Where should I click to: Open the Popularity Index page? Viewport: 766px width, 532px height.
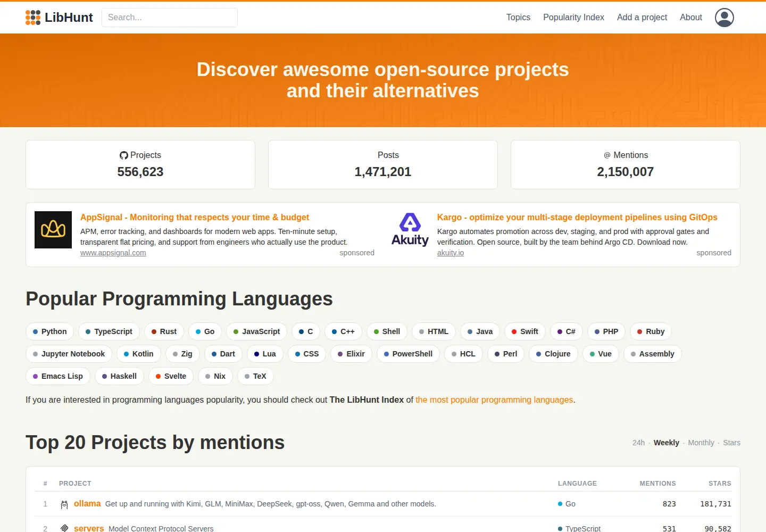tap(573, 18)
